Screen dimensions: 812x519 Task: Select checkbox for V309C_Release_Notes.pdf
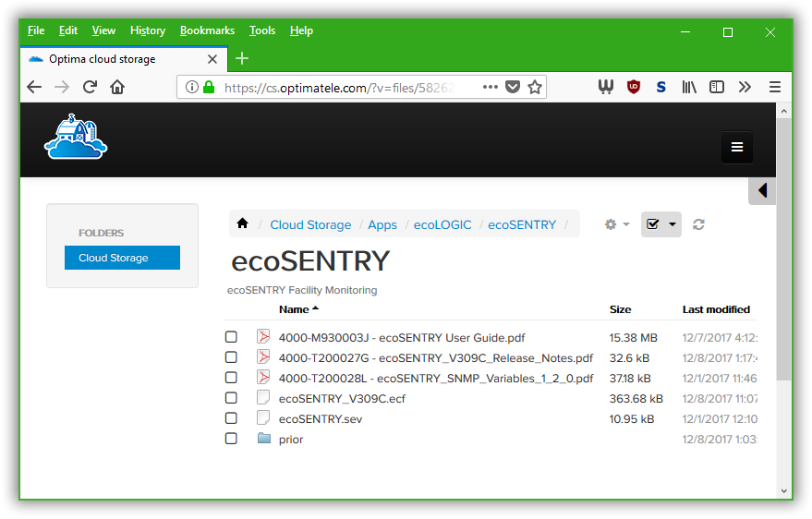tap(231, 357)
